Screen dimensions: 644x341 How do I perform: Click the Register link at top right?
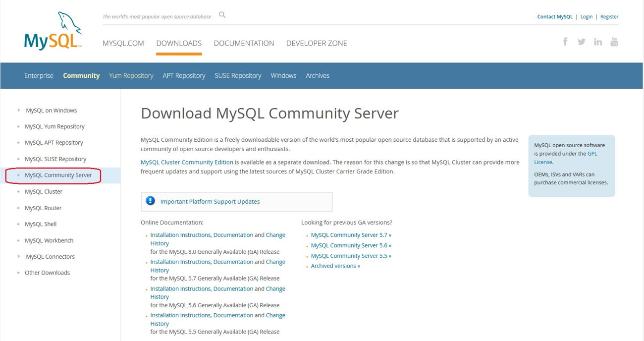click(x=609, y=17)
